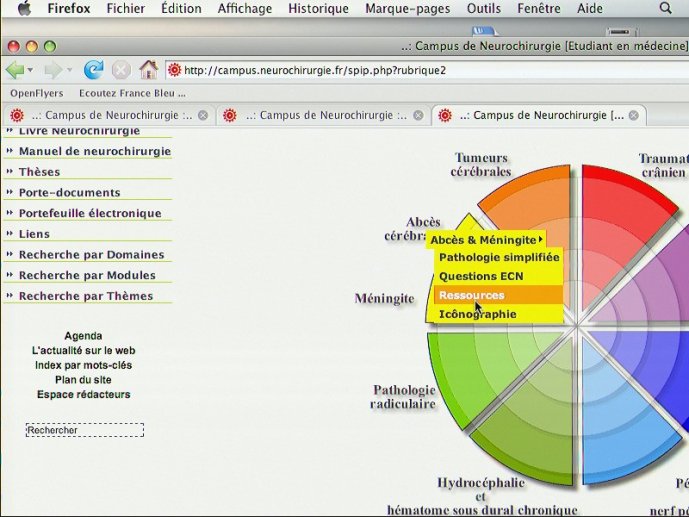The image size is (689, 517).
Task: Click the arrow bullet beside Thèses
Action: [x=10, y=171]
